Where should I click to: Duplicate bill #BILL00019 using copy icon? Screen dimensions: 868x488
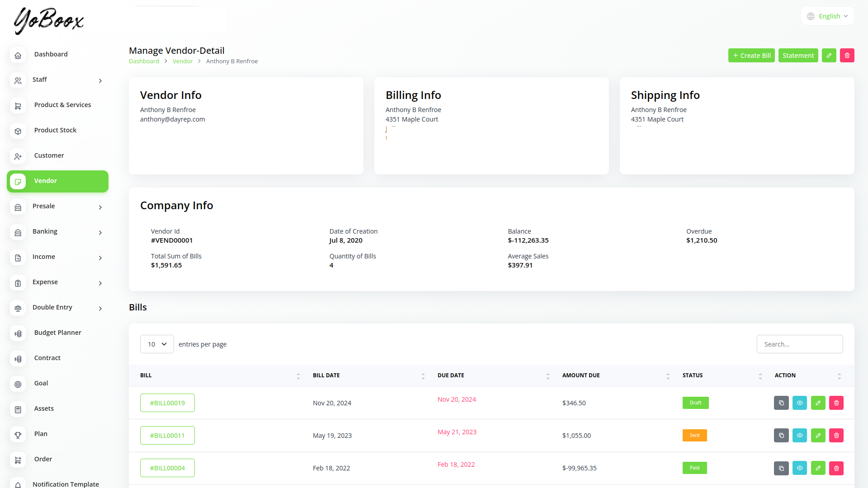tap(781, 403)
